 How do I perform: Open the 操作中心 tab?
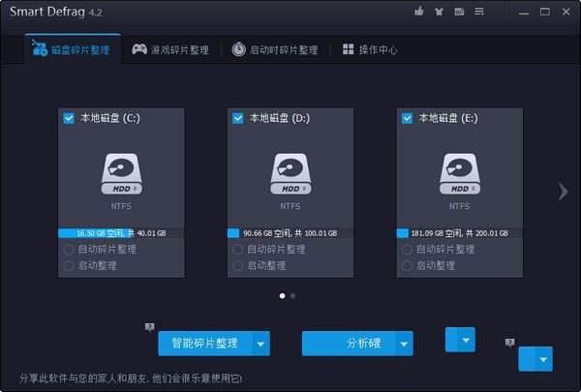tap(370, 49)
